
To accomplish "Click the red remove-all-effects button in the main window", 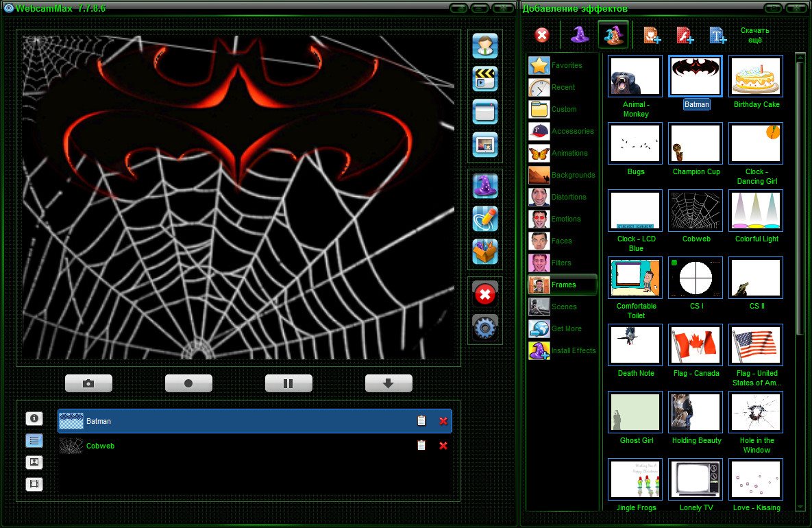I will point(484,294).
